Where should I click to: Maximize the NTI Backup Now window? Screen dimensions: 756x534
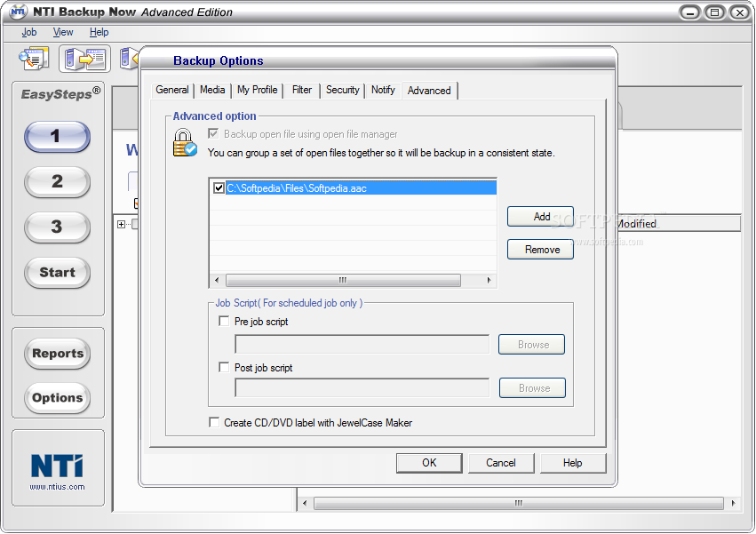coord(714,12)
